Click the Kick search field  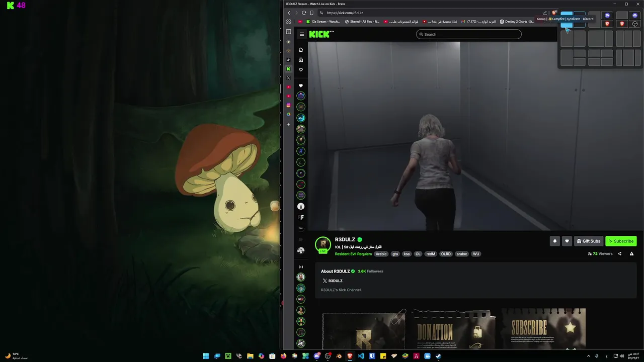(469, 34)
